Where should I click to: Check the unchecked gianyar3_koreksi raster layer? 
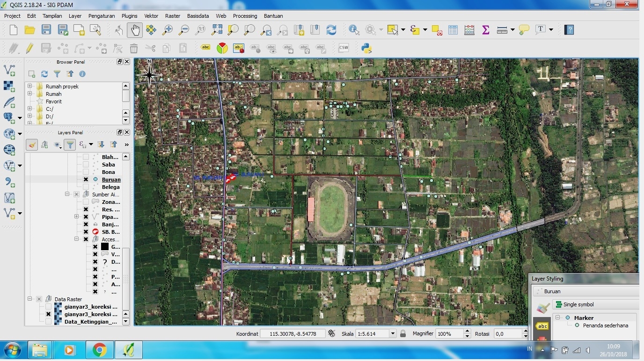[48, 306]
